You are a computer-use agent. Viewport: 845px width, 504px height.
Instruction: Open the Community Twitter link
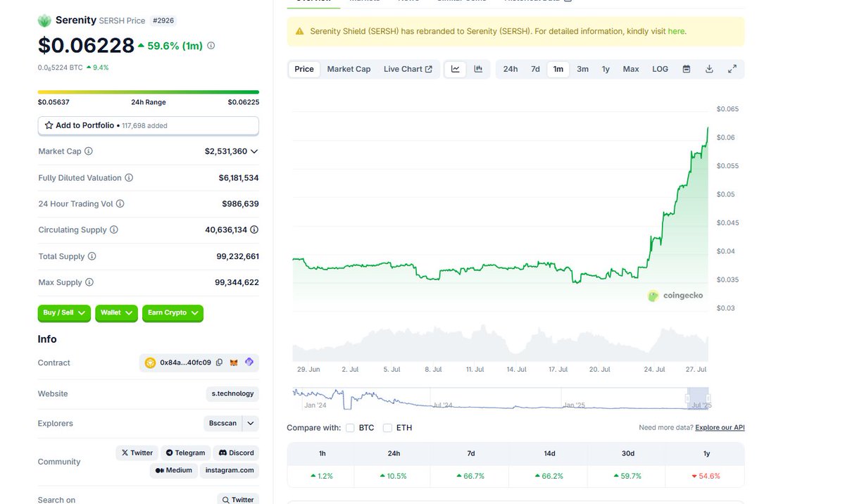(x=137, y=453)
